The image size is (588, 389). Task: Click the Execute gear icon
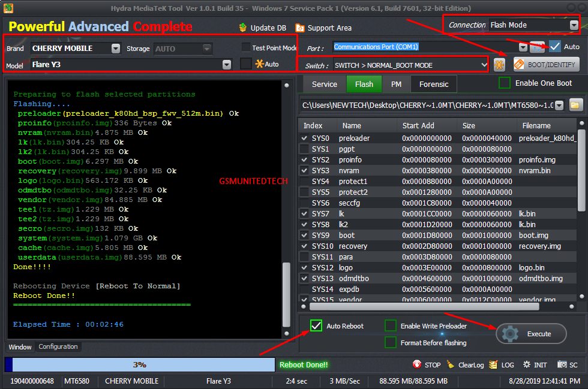(x=510, y=333)
